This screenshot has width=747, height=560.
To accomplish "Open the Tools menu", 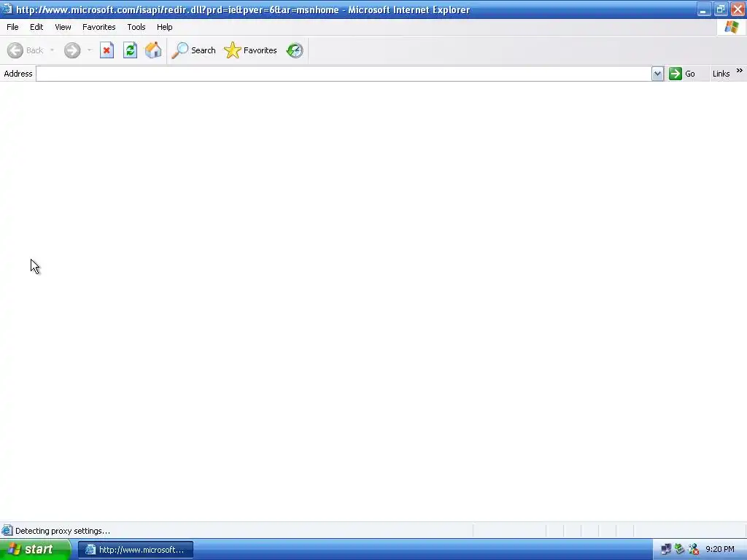I will pos(136,27).
